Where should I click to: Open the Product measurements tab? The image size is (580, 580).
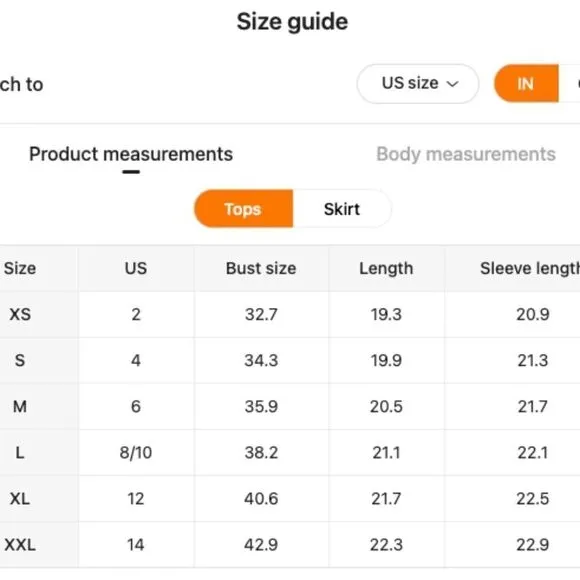click(x=131, y=154)
